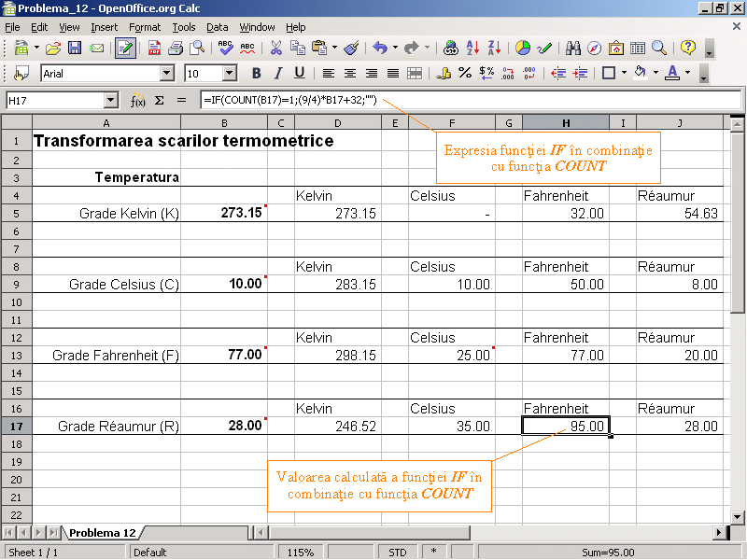This screenshot has width=747, height=560.
Task: Show Draw Functions icon
Action: coord(544,49)
